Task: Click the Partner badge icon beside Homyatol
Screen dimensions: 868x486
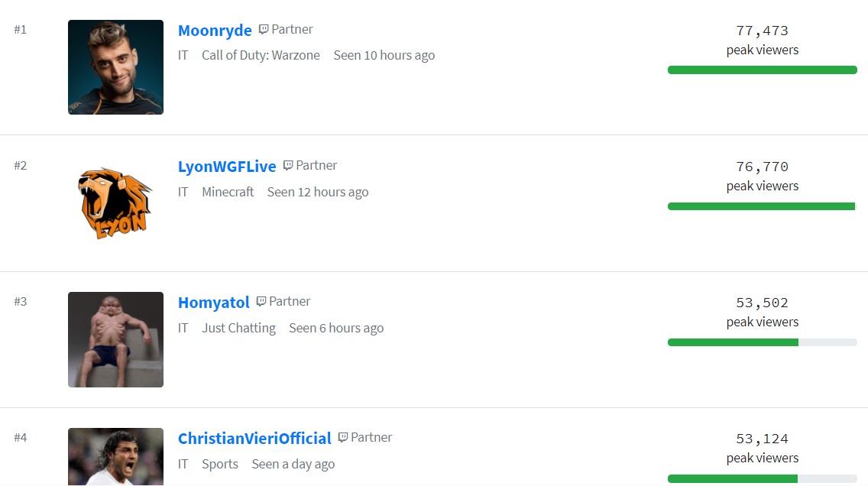Action: pos(261,302)
